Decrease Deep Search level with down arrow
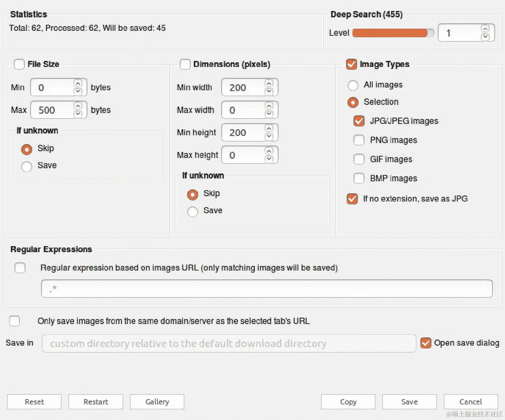Image resolution: width=505 pixels, height=420 pixels. point(486,36)
